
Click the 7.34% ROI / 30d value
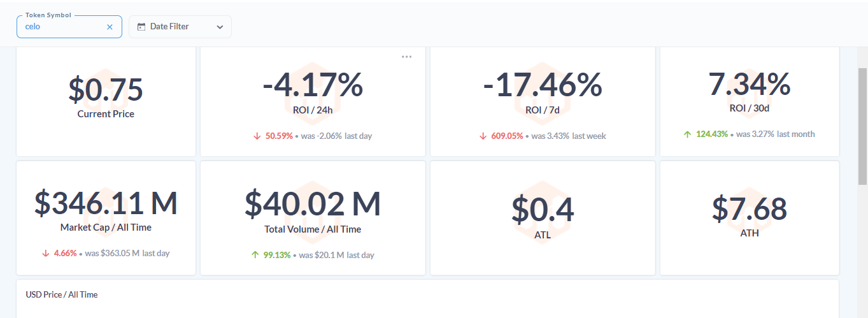(750, 83)
